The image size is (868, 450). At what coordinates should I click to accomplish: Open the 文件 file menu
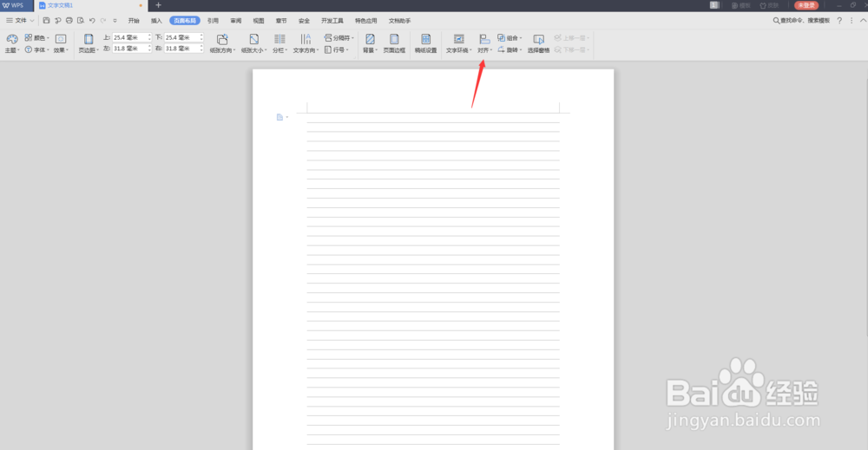20,21
